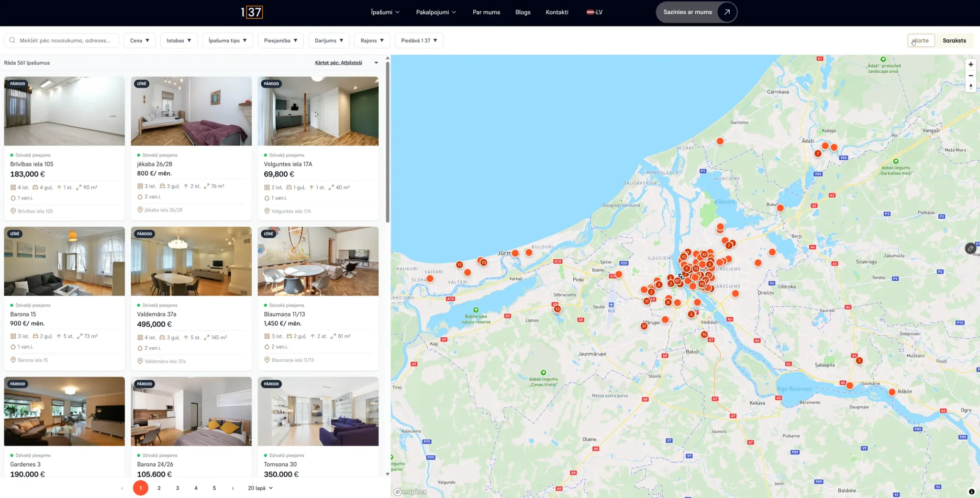
Task: Go to page 5 of results
Action: click(214, 488)
